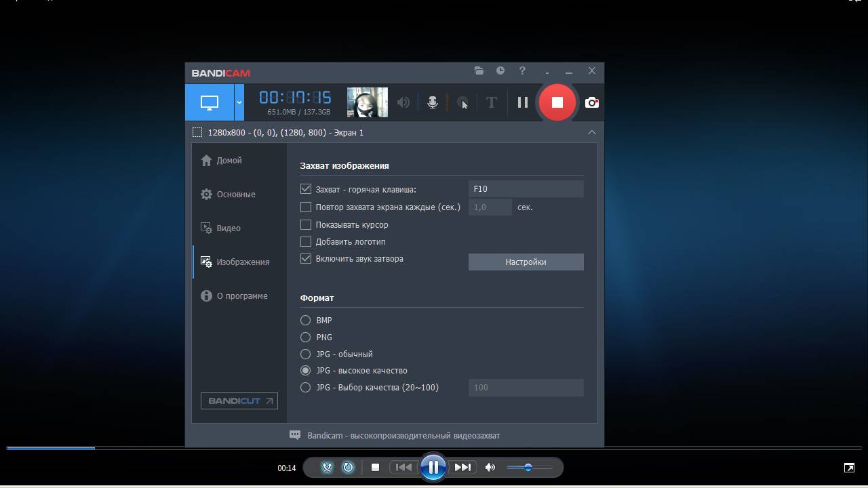Viewport: 868px width, 488px height.
Task: Stop playback in the media player
Action: point(375,467)
